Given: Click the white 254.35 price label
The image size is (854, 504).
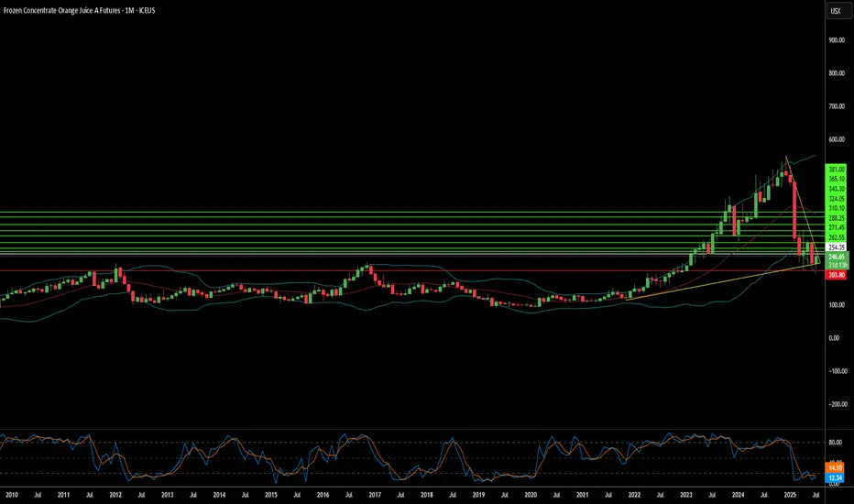Looking at the screenshot, I should [x=836, y=247].
